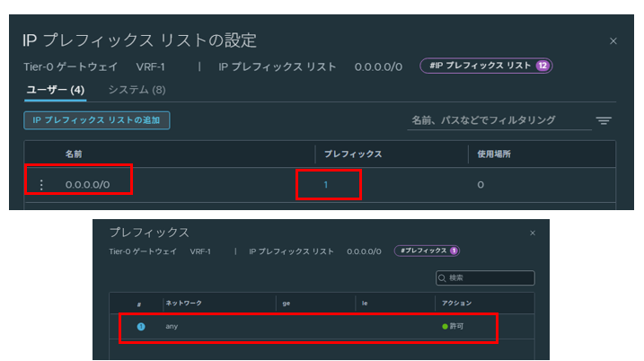The width and height of the screenshot is (644, 361).
Task: Click IP プレフィックス リストの追加 button
Action: [x=96, y=120]
